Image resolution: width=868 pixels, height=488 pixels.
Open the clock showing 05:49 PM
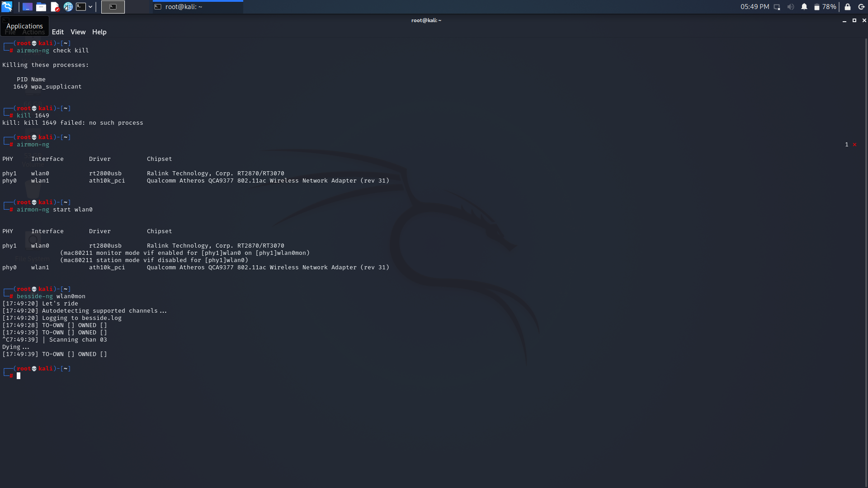click(755, 7)
